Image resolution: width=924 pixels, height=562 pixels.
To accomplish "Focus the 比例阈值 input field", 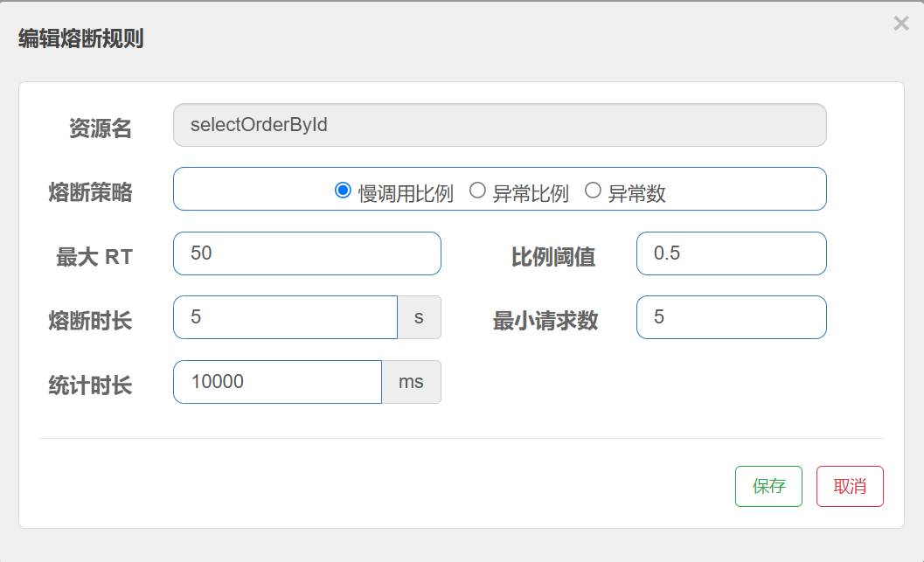I will (x=732, y=253).
